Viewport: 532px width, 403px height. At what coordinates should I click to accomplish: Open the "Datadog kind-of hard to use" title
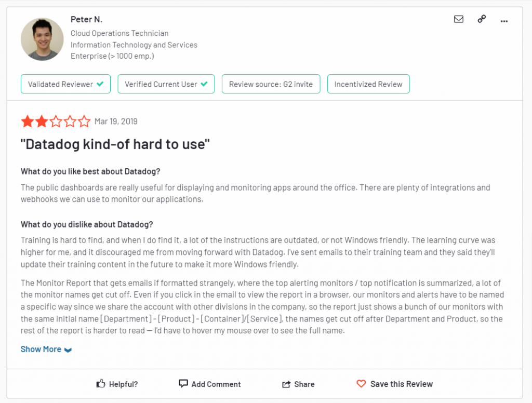[x=115, y=144]
